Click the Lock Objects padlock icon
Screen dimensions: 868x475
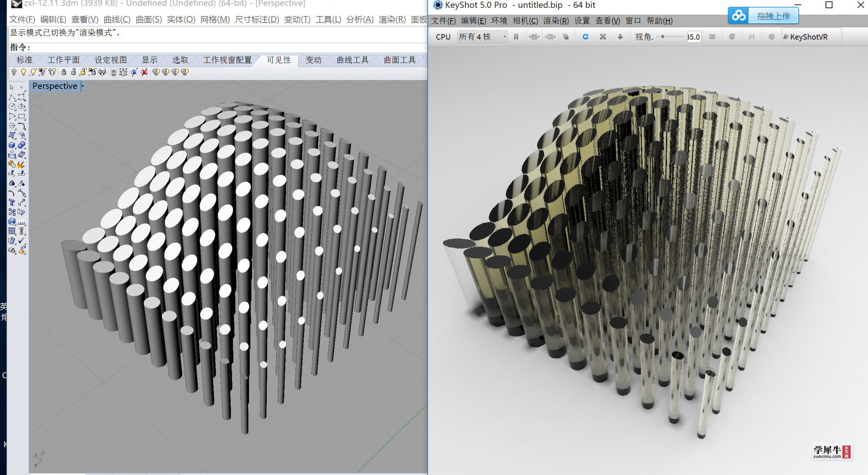pyautogui.click(x=64, y=72)
